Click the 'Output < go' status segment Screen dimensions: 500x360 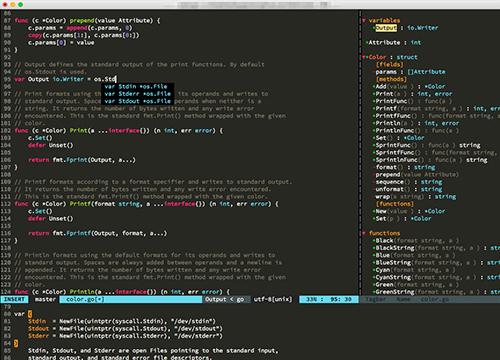(224, 299)
